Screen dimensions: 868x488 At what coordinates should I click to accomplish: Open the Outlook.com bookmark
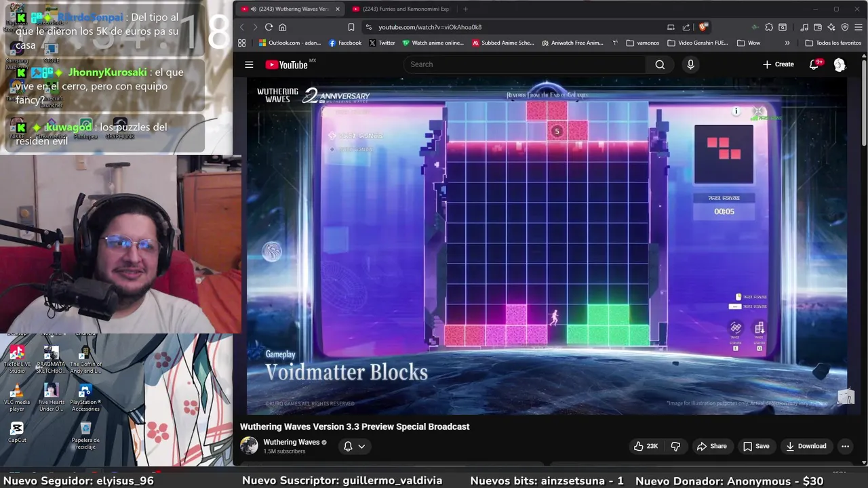point(290,43)
